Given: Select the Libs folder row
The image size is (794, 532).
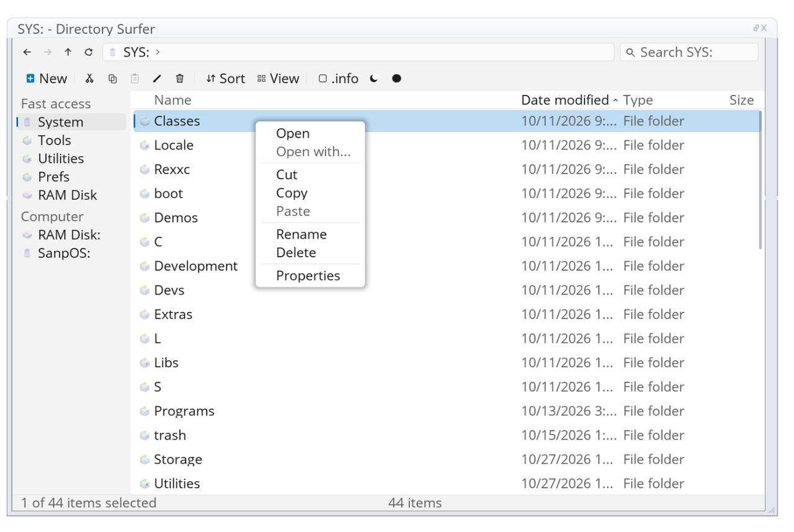Looking at the screenshot, I should point(446,363).
